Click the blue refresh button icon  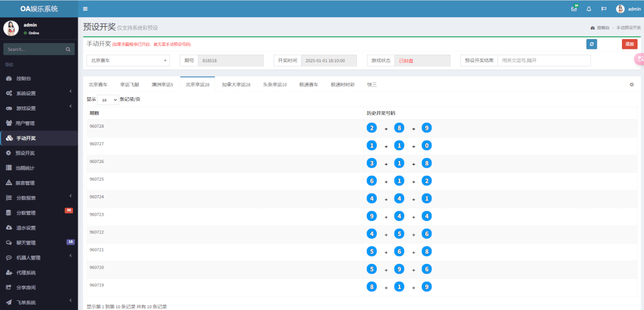point(591,44)
